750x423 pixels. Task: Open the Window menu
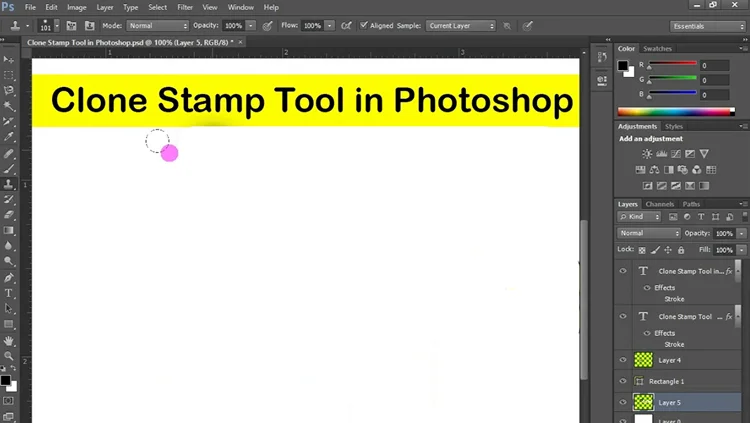[241, 7]
